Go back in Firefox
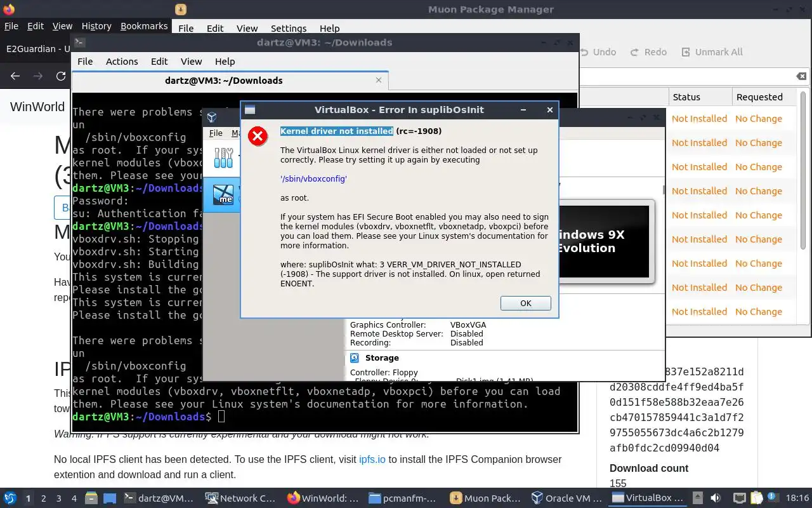The width and height of the screenshot is (812, 508). tap(15, 76)
